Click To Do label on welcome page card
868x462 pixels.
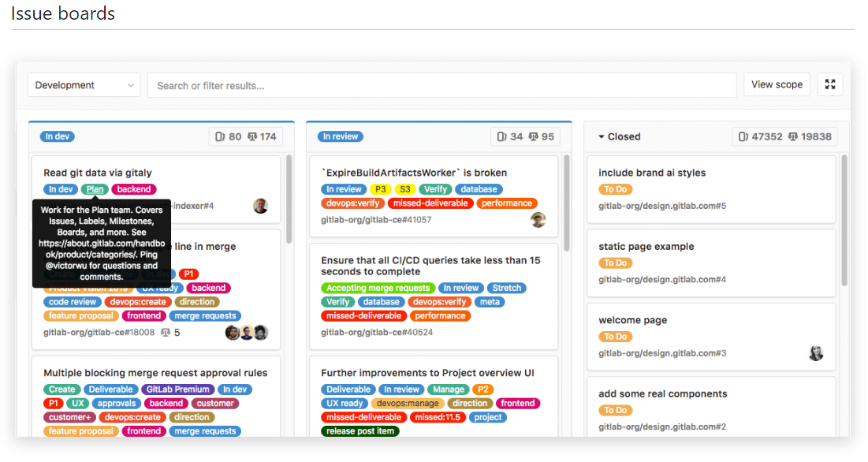pyautogui.click(x=615, y=337)
